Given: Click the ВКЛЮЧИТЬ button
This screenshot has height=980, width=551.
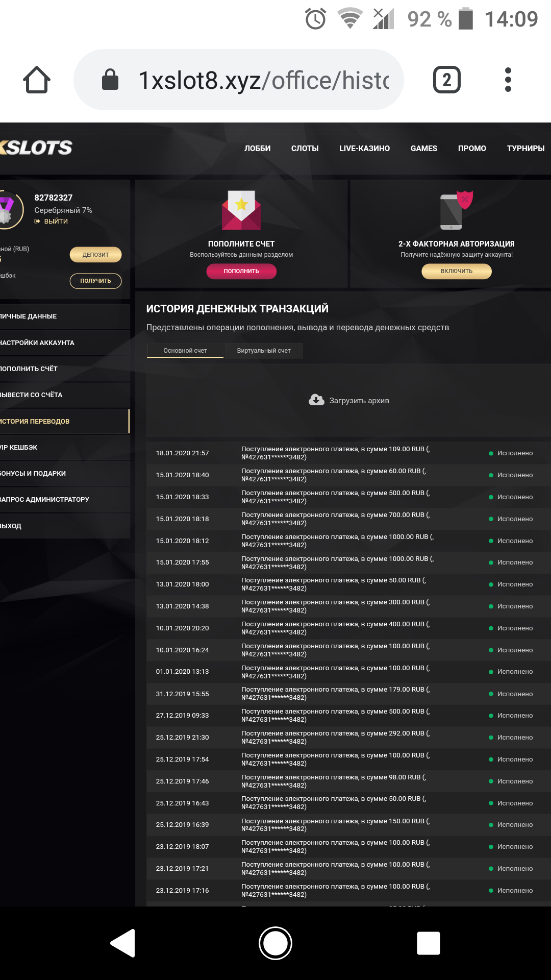Looking at the screenshot, I should 457,271.
